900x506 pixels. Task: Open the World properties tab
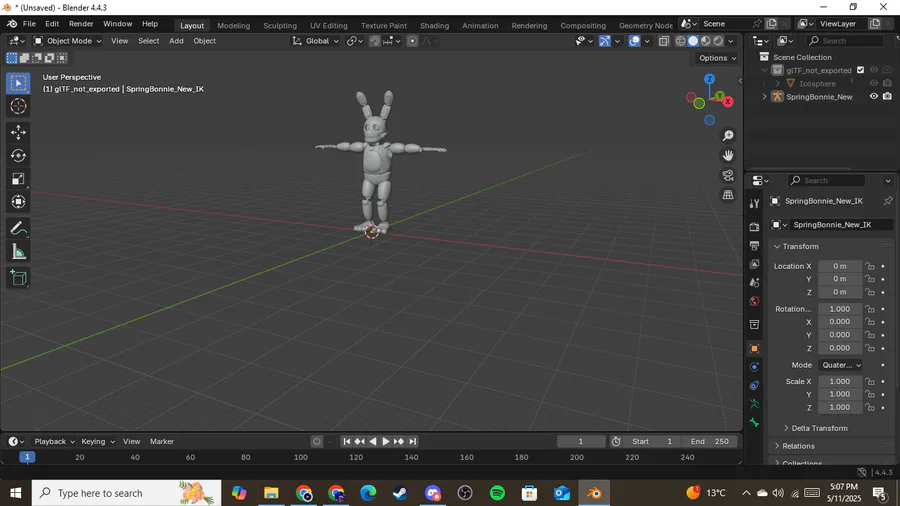click(754, 301)
